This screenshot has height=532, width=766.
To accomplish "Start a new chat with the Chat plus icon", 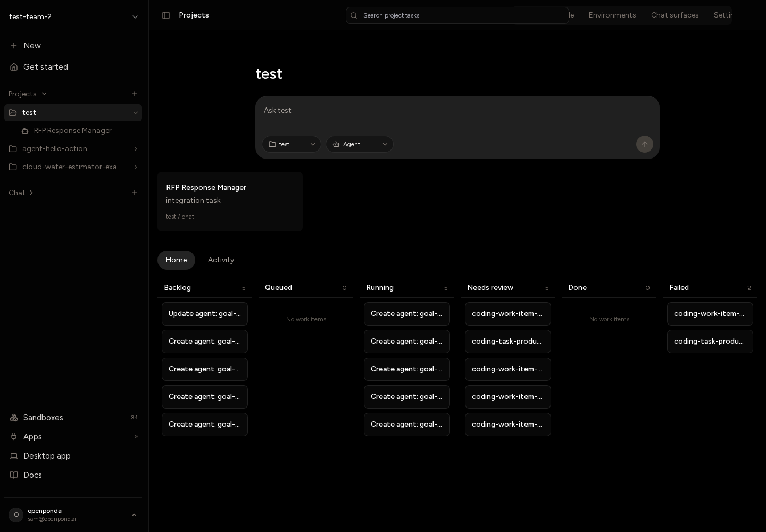I will pyautogui.click(x=135, y=193).
